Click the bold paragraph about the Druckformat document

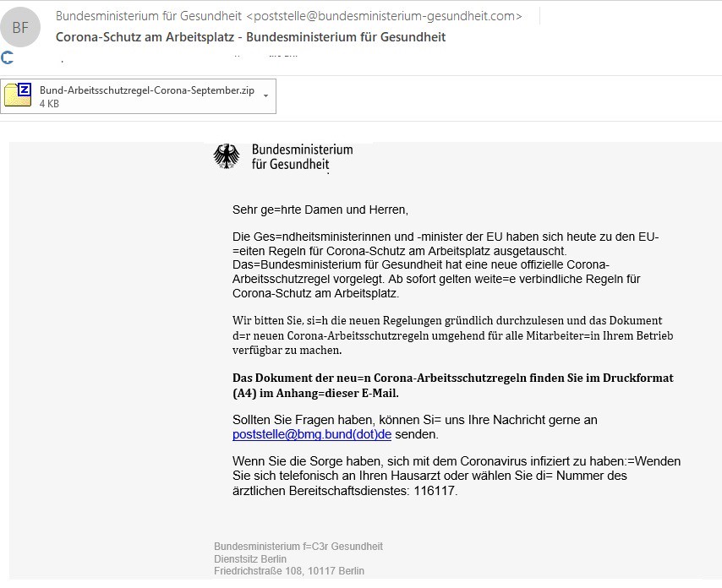452,385
